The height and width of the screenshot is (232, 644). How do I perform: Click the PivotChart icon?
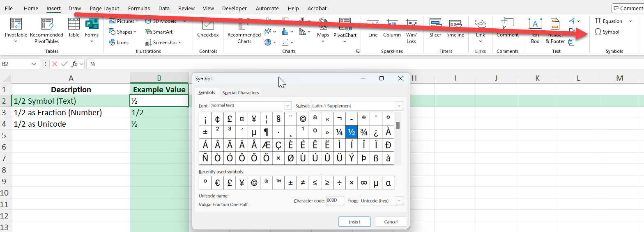click(x=345, y=24)
